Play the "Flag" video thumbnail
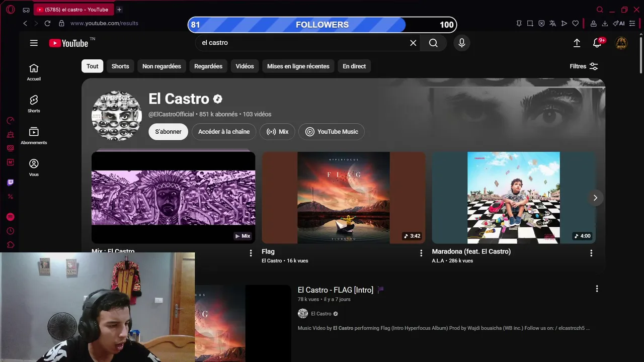644x362 pixels. point(344,198)
